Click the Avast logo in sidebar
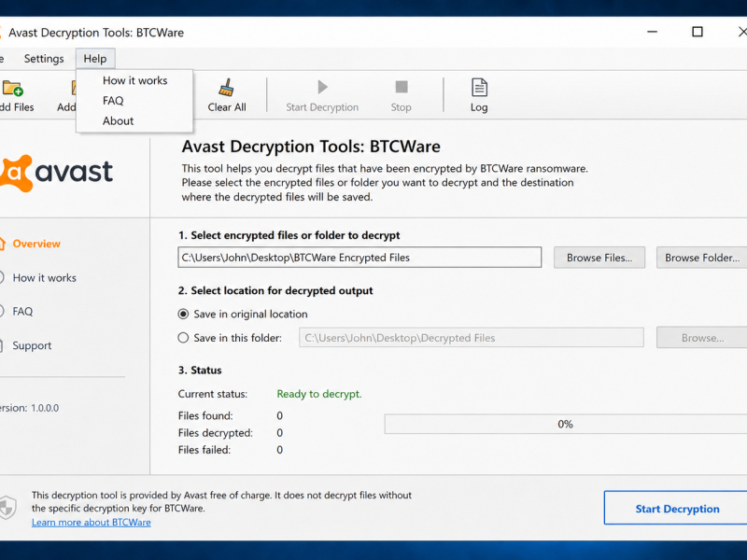 (x=56, y=173)
